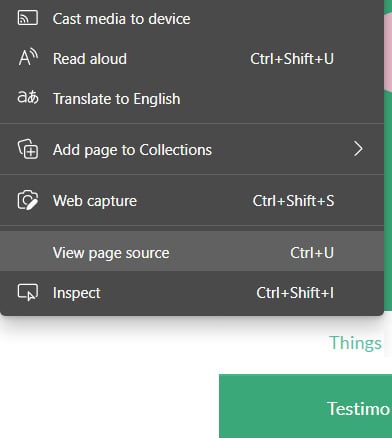Open View page source
The width and height of the screenshot is (392, 438).
[x=192, y=251]
